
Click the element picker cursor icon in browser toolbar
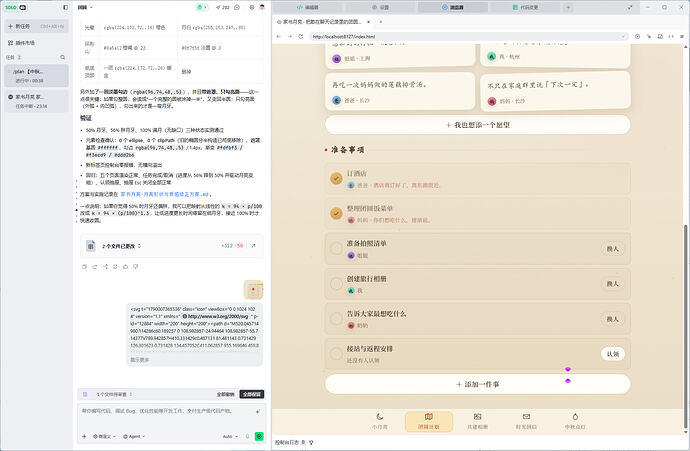pyautogui.click(x=649, y=37)
